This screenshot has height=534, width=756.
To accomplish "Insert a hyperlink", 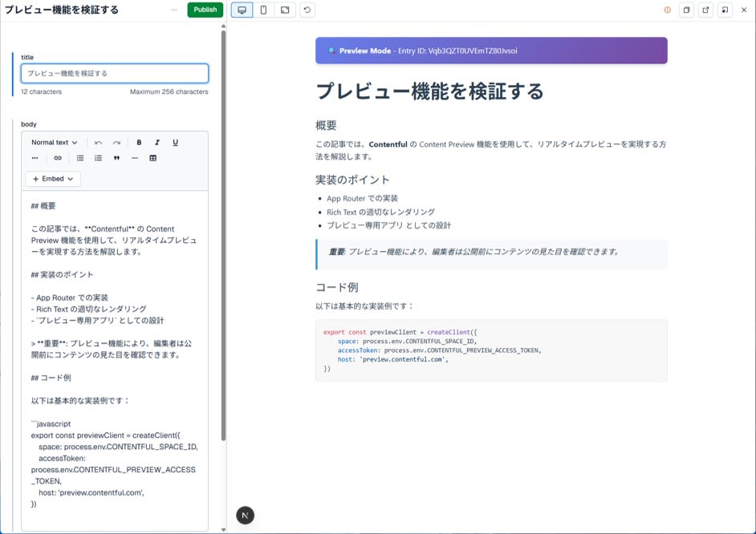I will pyautogui.click(x=58, y=158).
